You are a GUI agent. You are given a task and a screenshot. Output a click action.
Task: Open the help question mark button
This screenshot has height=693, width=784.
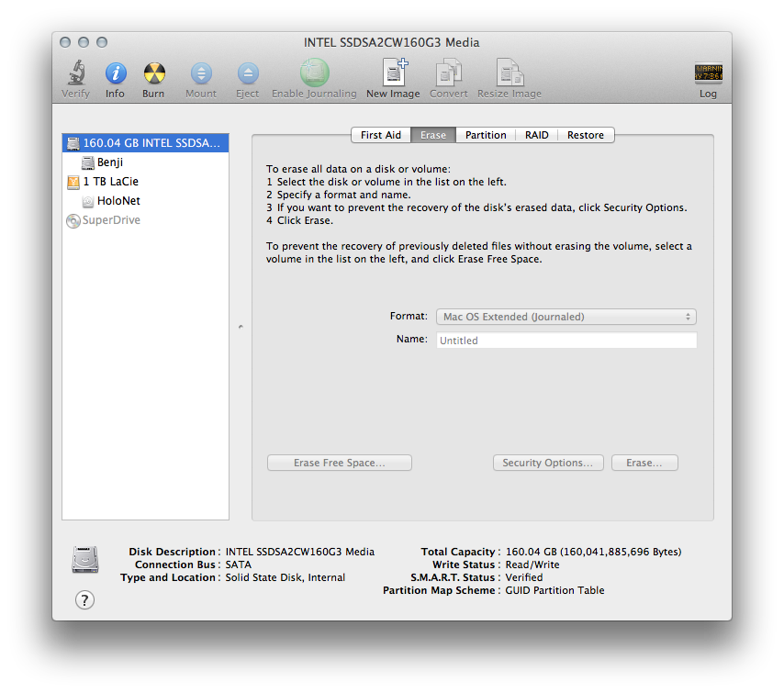pos(84,599)
